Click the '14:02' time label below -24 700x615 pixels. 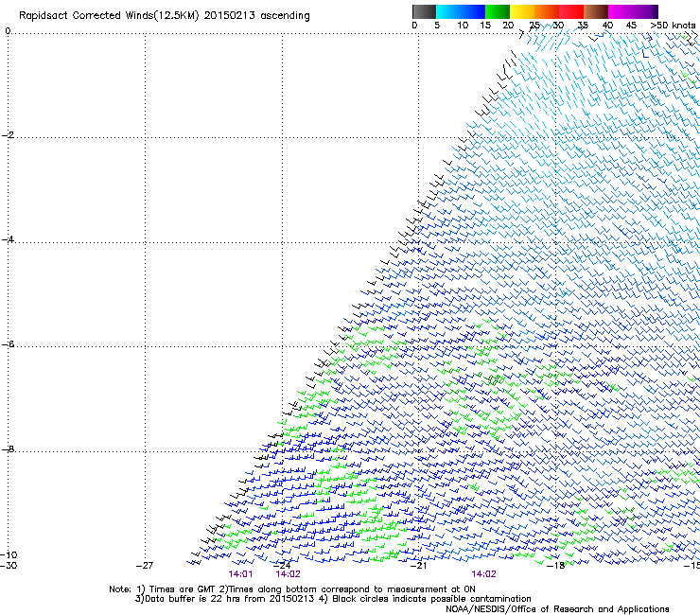tap(288, 574)
